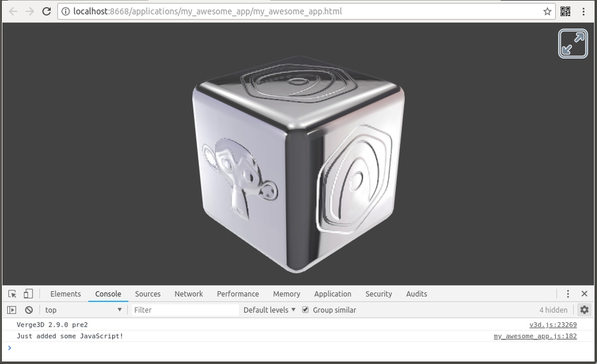The image size is (597, 364).
Task: Uncheck the Group similar checkbox
Action: (x=305, y=310)
